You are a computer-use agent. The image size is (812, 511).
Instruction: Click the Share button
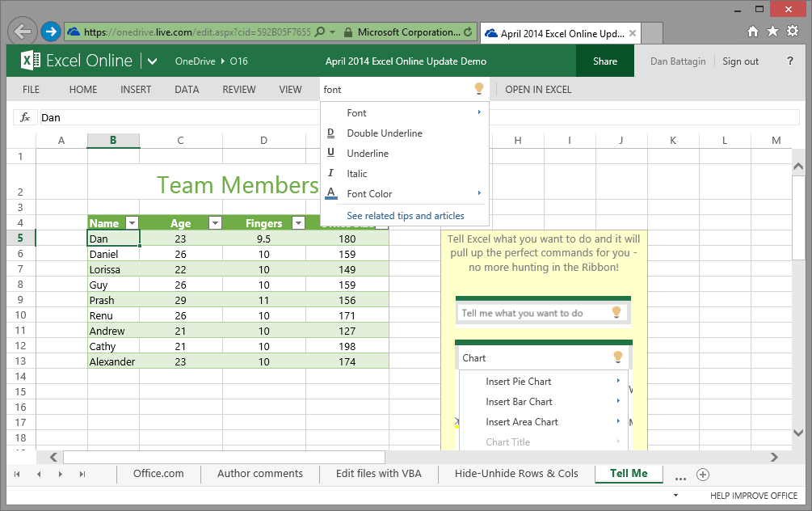[604, 60]
